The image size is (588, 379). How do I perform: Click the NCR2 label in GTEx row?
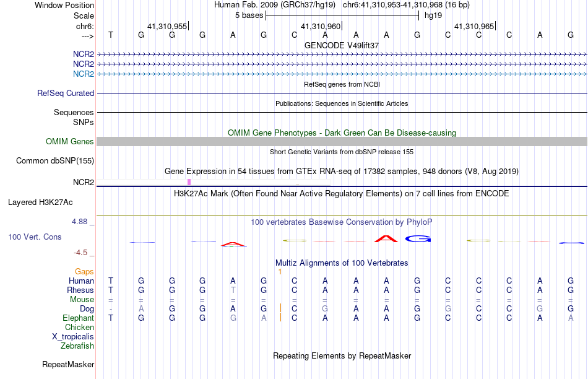[x=84, y=182]
